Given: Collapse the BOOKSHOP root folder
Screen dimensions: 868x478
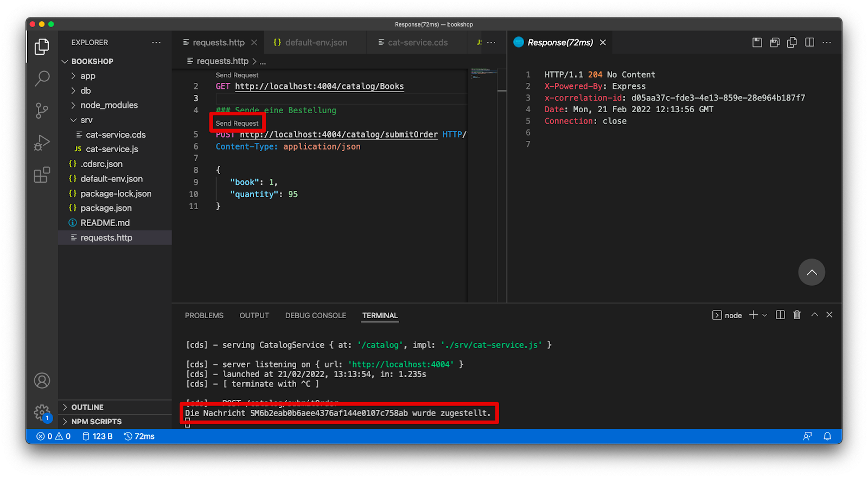Looking at the screenshot, I should click(x=115, y=61).
